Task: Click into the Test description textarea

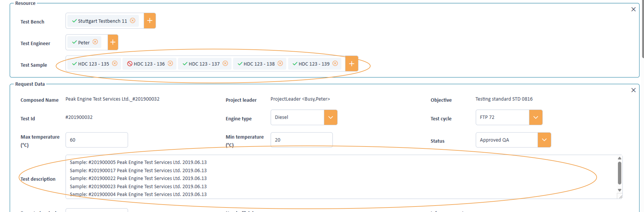Action: click(x=344, y=177)
